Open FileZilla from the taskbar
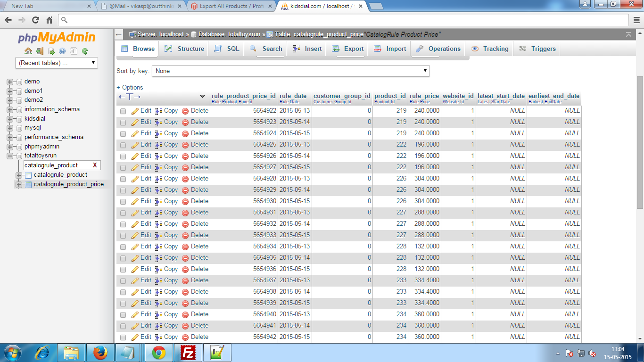The width and height of the screenshot is (644, 362). point(188,353)
